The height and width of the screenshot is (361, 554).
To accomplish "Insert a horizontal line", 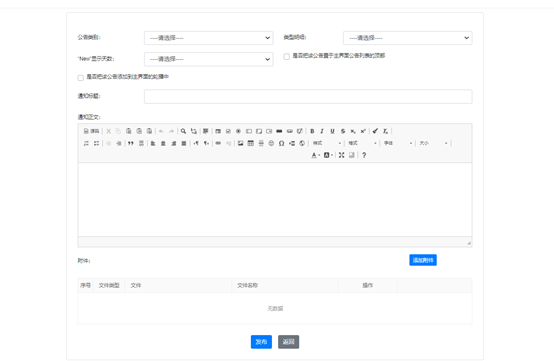I will (x=261, y=143).
